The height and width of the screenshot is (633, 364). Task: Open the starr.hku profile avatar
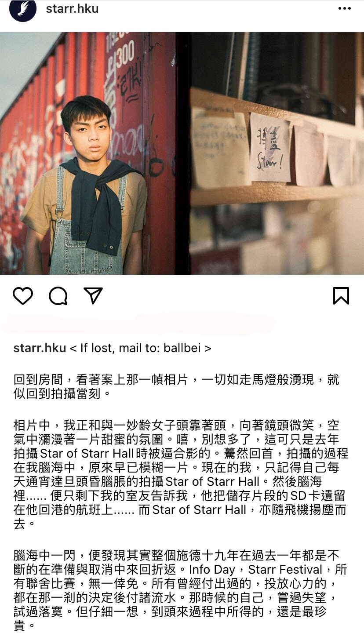[22, 10]
